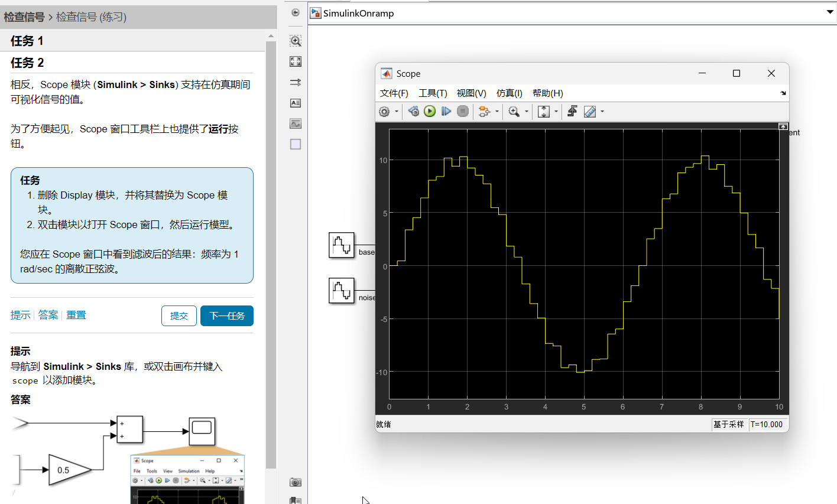Open the cursor measurements ruler tool
The width and height of the screenshot is (837, 504).
pyautogui.click(x=590, y=111)
